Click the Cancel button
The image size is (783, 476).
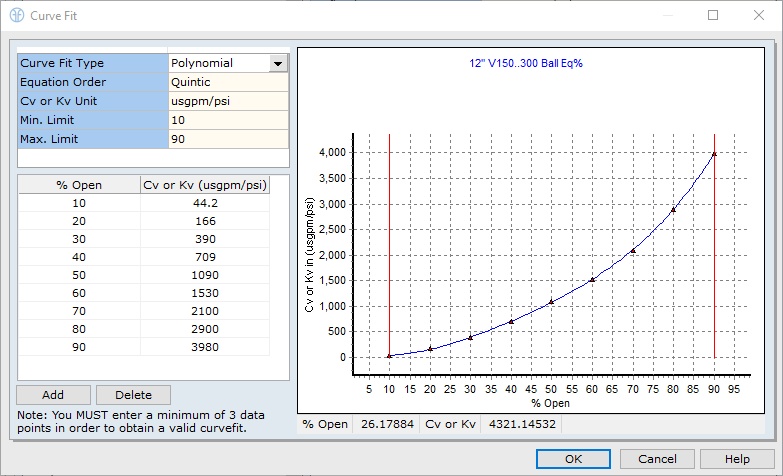point(657,459)
